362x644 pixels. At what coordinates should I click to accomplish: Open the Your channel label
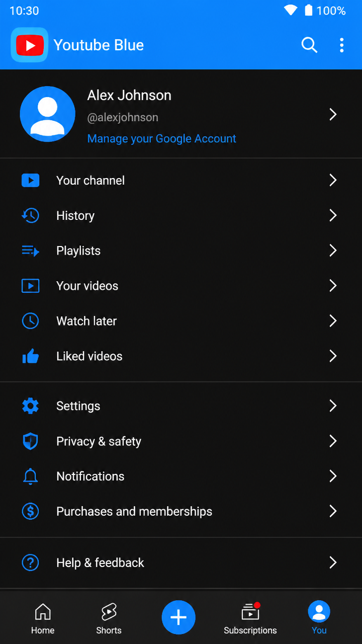click(x=90, y=180)
